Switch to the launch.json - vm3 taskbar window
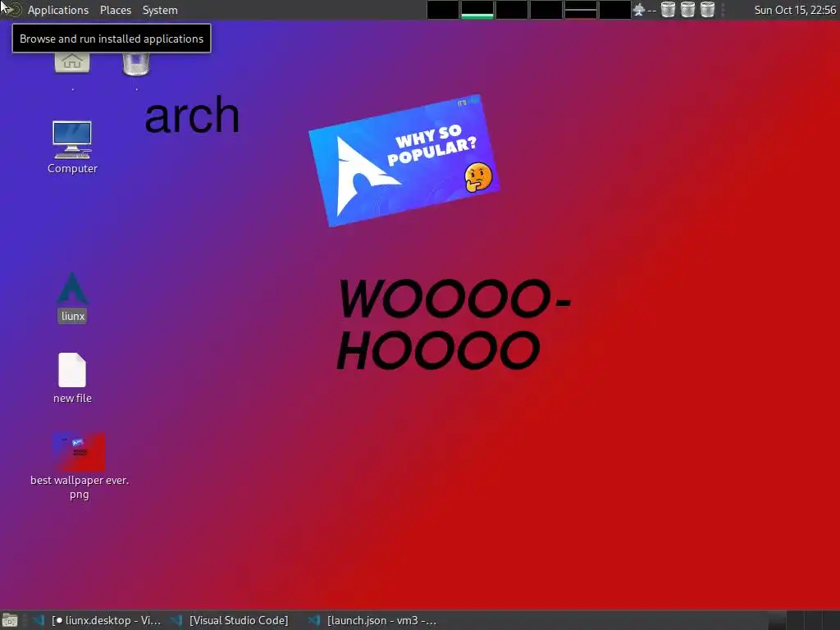Image resolution: width=840 pixels, height=630 pixels. click(373, 620)
